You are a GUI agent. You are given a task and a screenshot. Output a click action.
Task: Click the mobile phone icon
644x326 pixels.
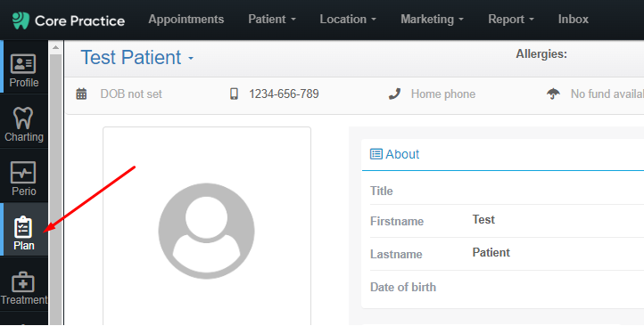[234, 94]
